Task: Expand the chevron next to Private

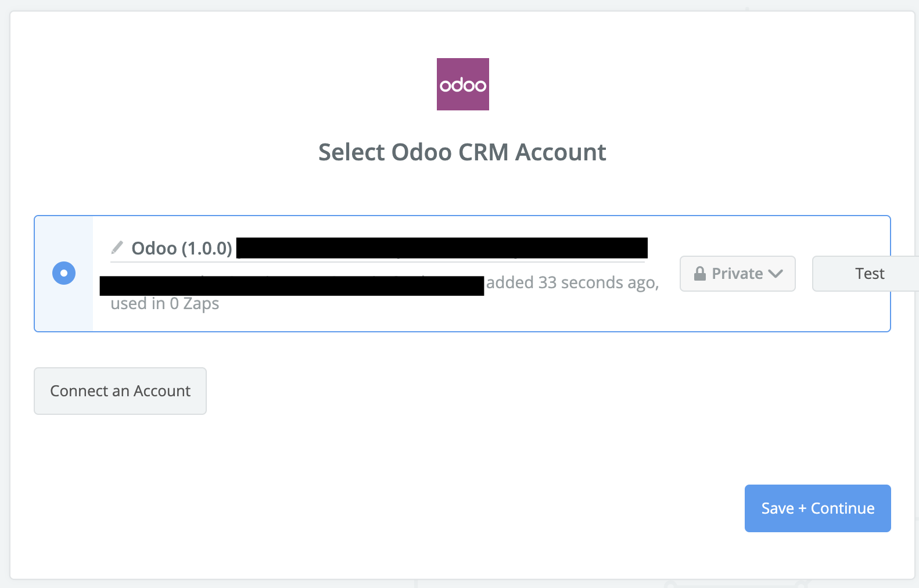Action: click(x=776, y=273)
